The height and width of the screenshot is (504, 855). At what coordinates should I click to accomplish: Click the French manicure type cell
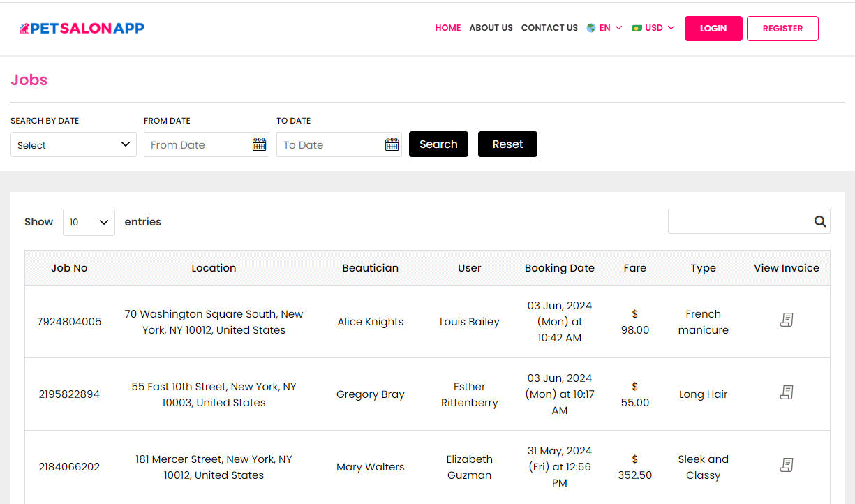(703, 322)
